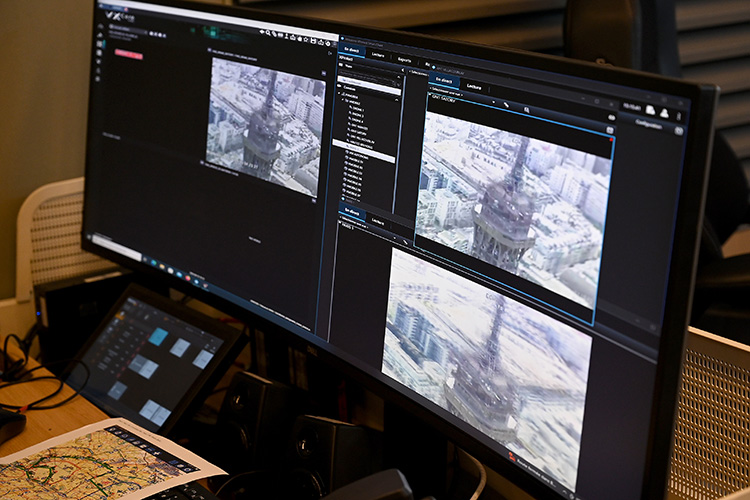Select En direct tab of the lower camera window

tap(352, 211)
